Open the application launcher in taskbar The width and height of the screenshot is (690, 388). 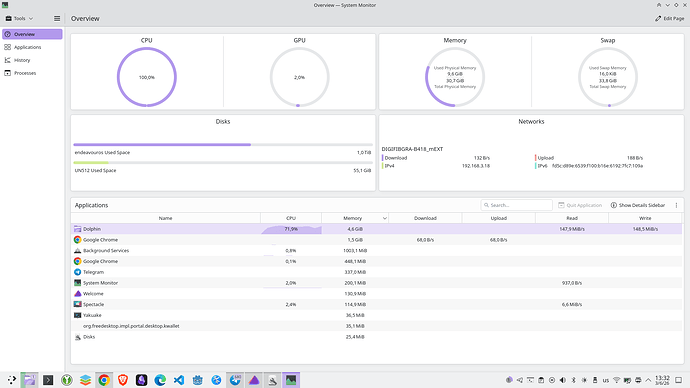coord(11,380)
